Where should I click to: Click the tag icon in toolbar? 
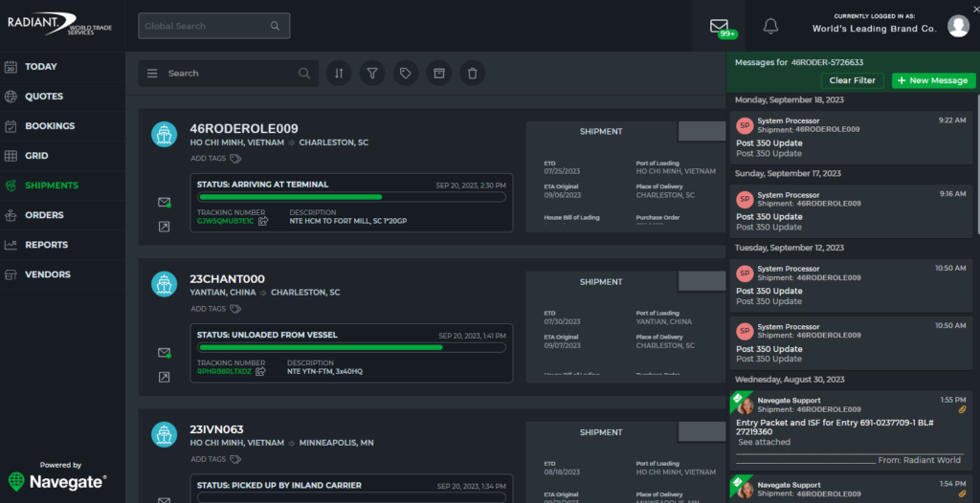[406, 73]
